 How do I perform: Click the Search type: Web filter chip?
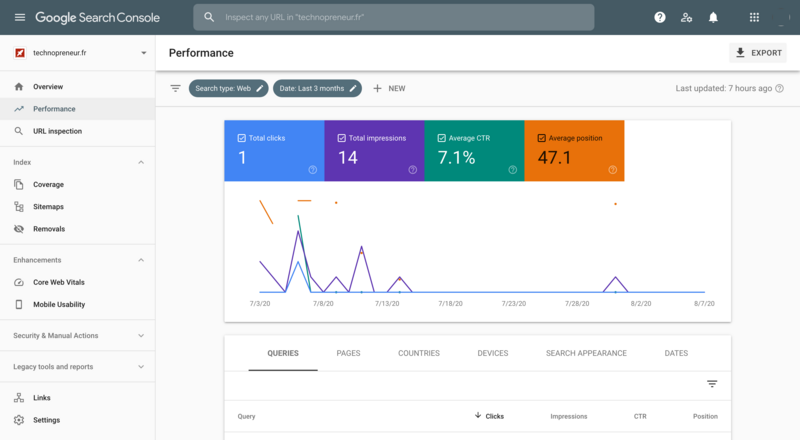[x=229, y=88]
